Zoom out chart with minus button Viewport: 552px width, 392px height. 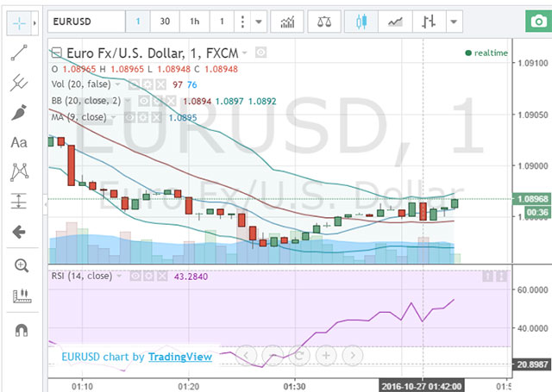(273, 355)
